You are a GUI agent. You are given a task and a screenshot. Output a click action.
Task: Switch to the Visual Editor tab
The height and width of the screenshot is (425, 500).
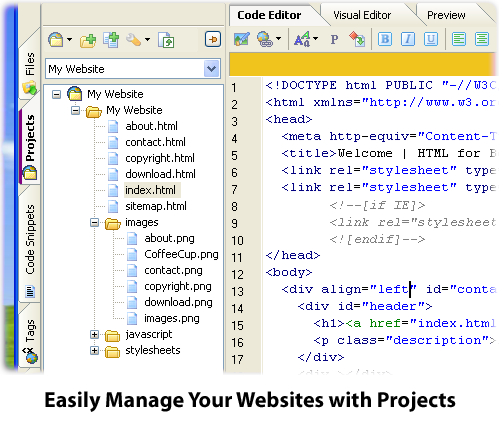[x=362, y=15]
